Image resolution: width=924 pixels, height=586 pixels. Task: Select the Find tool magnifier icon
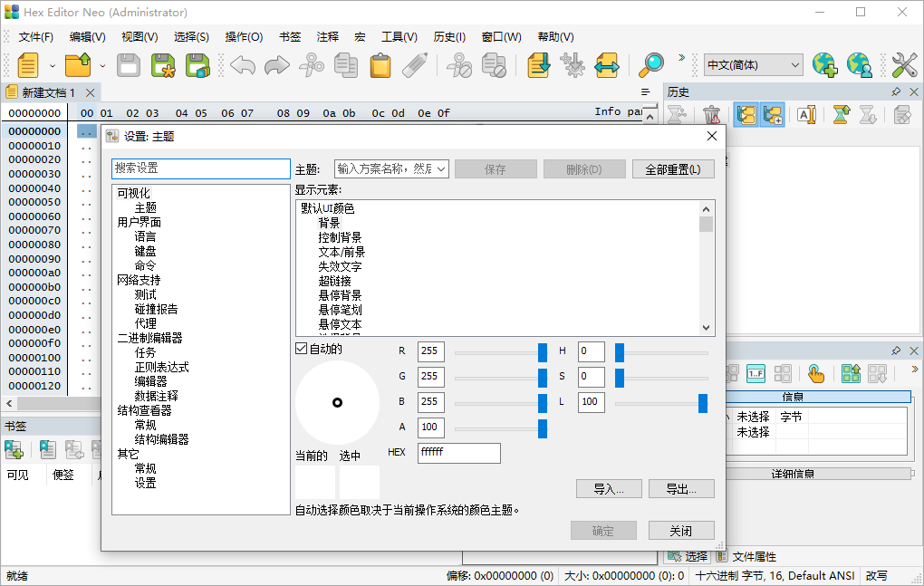[651, 66]
